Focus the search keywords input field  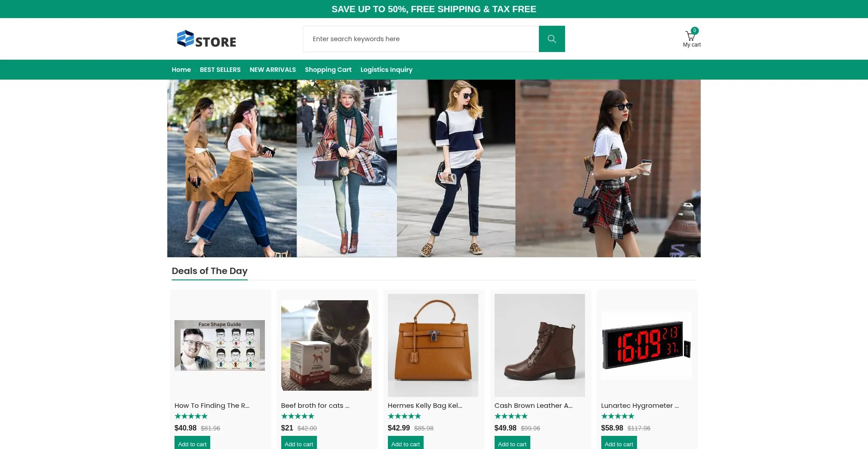[420, 39]
